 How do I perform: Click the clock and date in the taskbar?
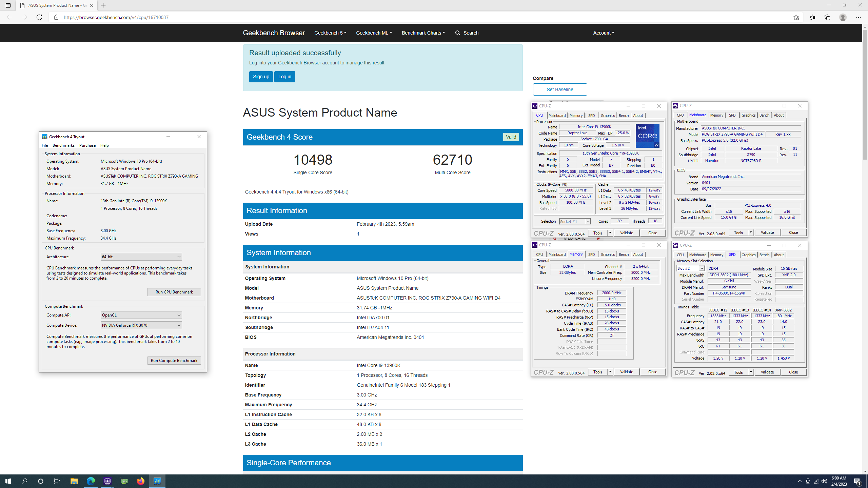click(839, 481)
